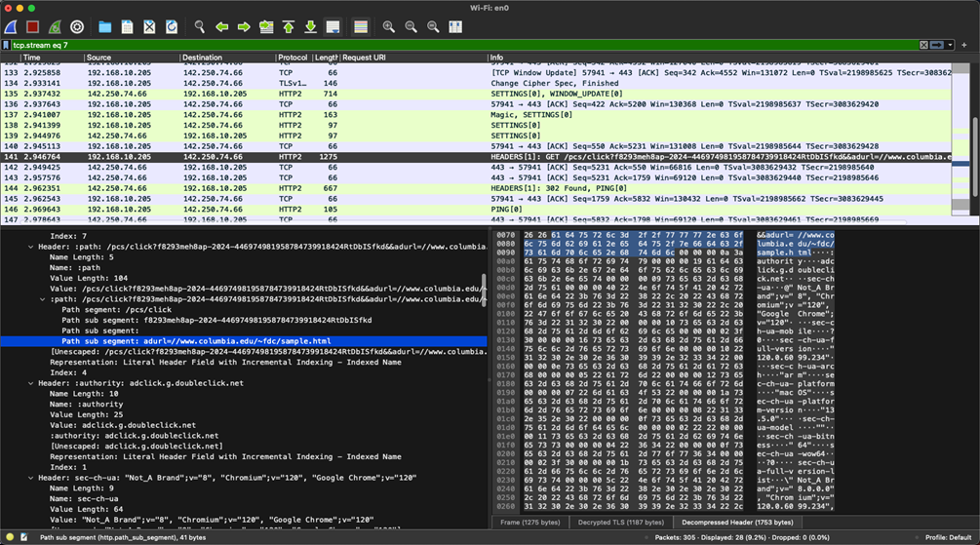Open capture options gear icon
This screenshot has width=980, height=545.
tap(77, 27)
